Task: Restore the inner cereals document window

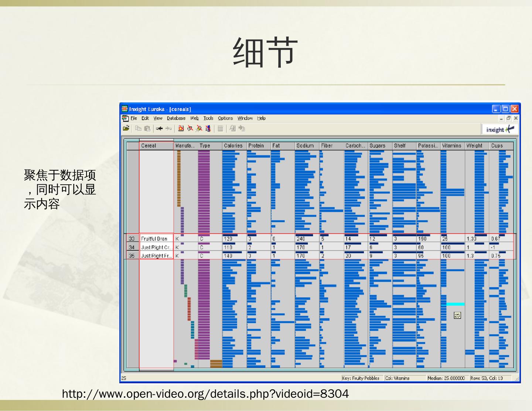Action: pyautogui.click(x=509, y=118)
